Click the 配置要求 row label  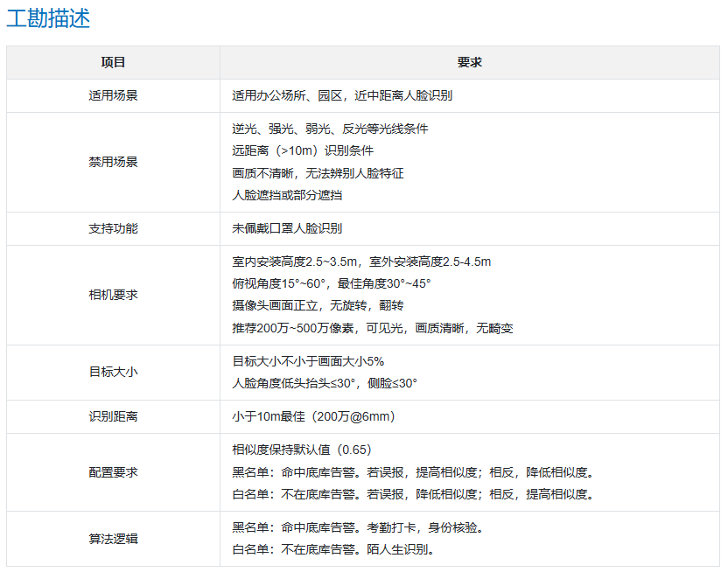pyautogui.click(x=113, y=472)
